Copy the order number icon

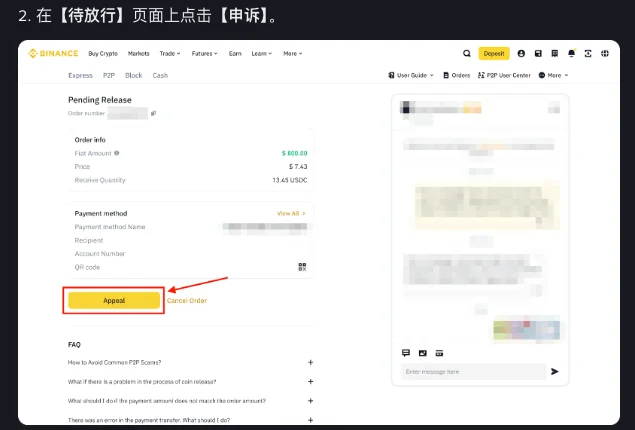pos(153,113)
